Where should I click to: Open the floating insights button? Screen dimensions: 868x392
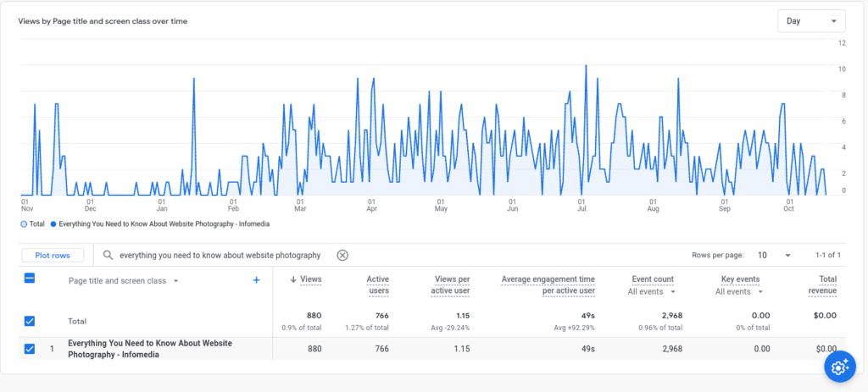coord(838,367)
